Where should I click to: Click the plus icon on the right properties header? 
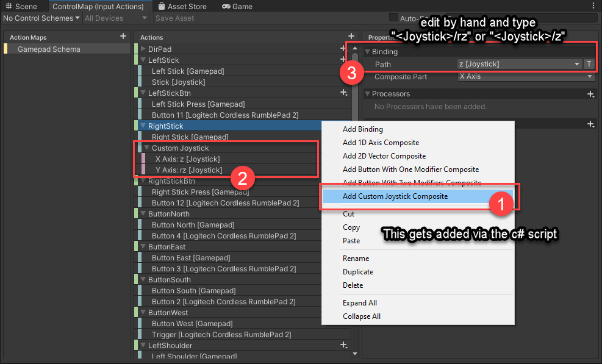(x=590, y=124)
